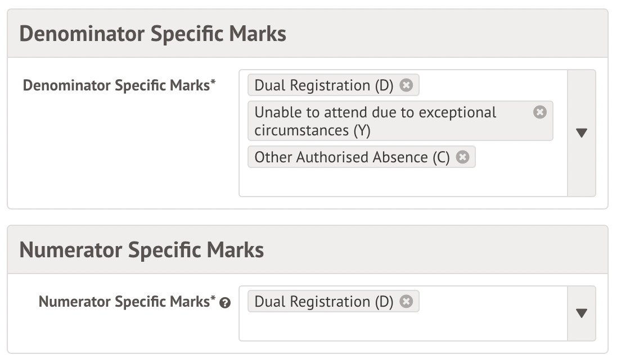Viewport: 621px width, 364px height.
Task: Click the required asterisk on Denominator field label
Action: coord(213,83)
